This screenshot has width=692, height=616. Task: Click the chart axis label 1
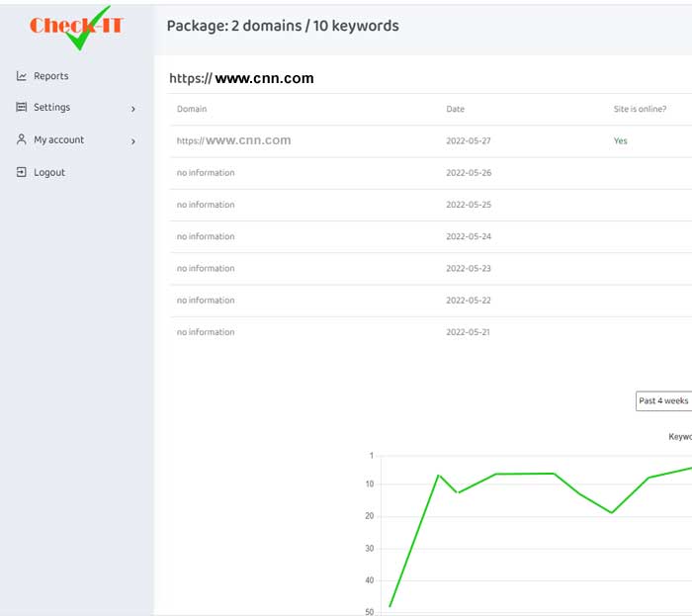pyautogui.click(x=371, y=456)
